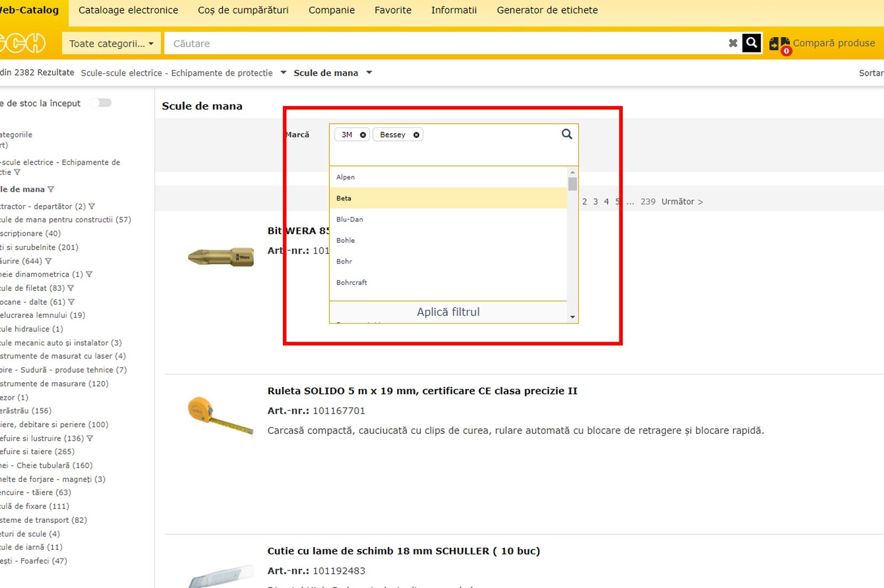Go to results page 4

pos(607,202)
